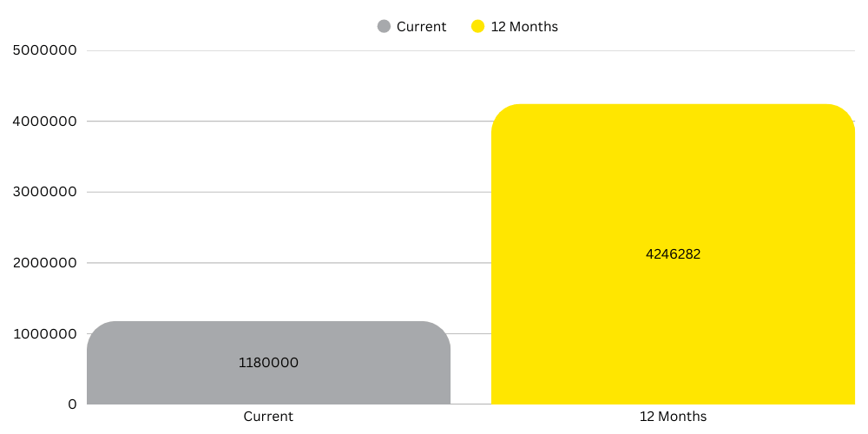
Task: Click the 0 y-axis label
Action: (72, 404)
